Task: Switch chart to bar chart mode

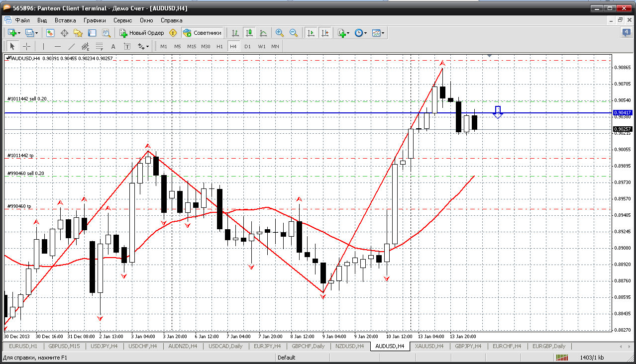Action: point(235,33)
